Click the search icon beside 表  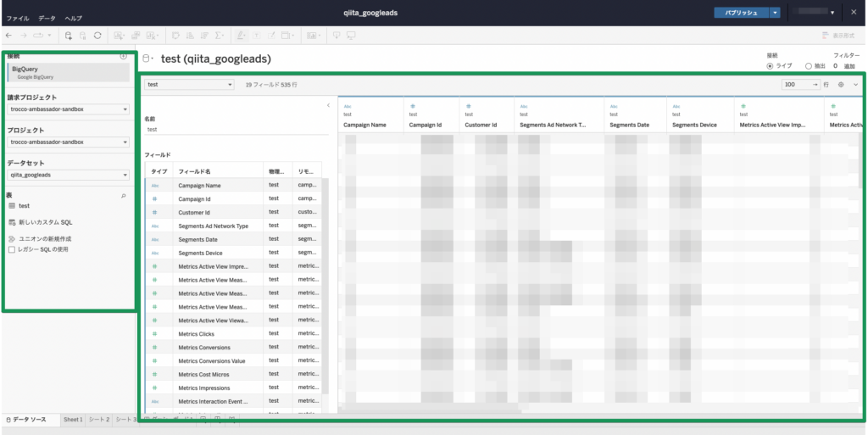point(124,195)
